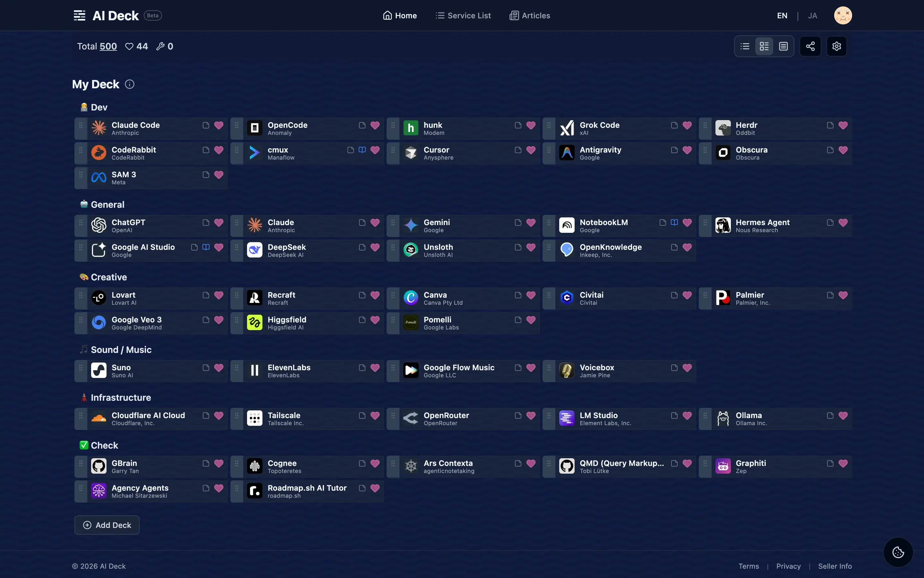Image resolution: width=924 pixels, height=578 pixels.
Task: Open the favorites count heart icon
Action: [x=129, y=46]
